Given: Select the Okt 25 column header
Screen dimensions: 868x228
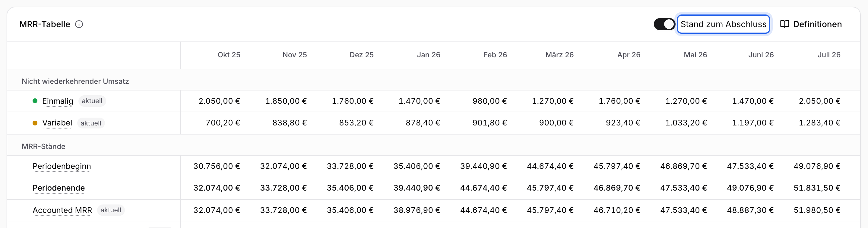Looking at the screenshot, I should coord(229,55).
